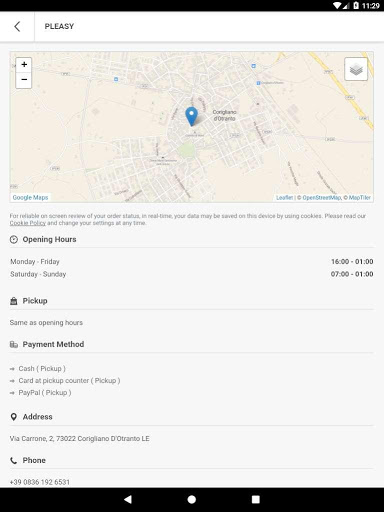Viewport: 384px width, 512px height.
Task: Open Android recent apps square button
Action: (x=256, y=499)
